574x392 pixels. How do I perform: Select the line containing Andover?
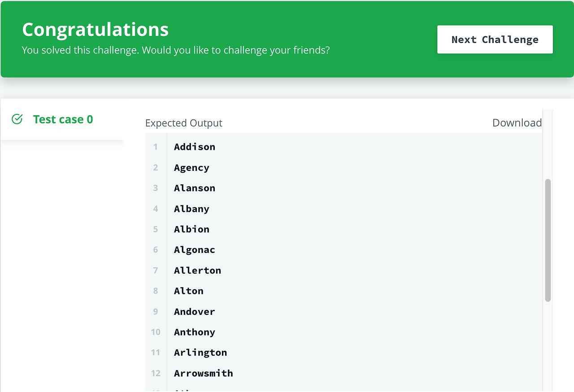(x=194, y=311)
